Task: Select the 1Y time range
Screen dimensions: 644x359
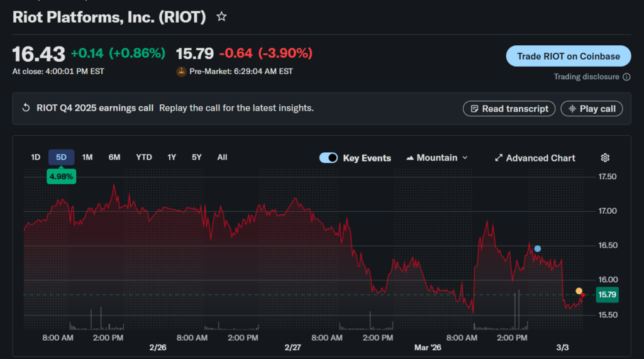Action: pyautogui.click(x=172, y=157)
